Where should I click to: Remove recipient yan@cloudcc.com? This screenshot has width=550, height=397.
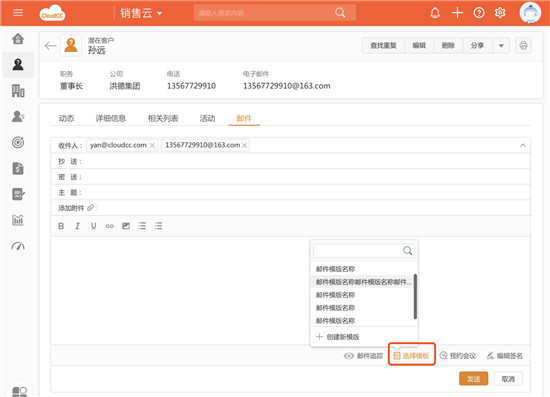(152, 145)
